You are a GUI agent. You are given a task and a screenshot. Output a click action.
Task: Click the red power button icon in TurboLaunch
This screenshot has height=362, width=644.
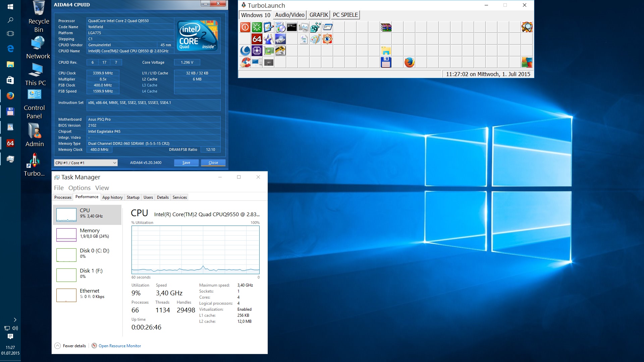pyautogui.click(x=245, y=27)
